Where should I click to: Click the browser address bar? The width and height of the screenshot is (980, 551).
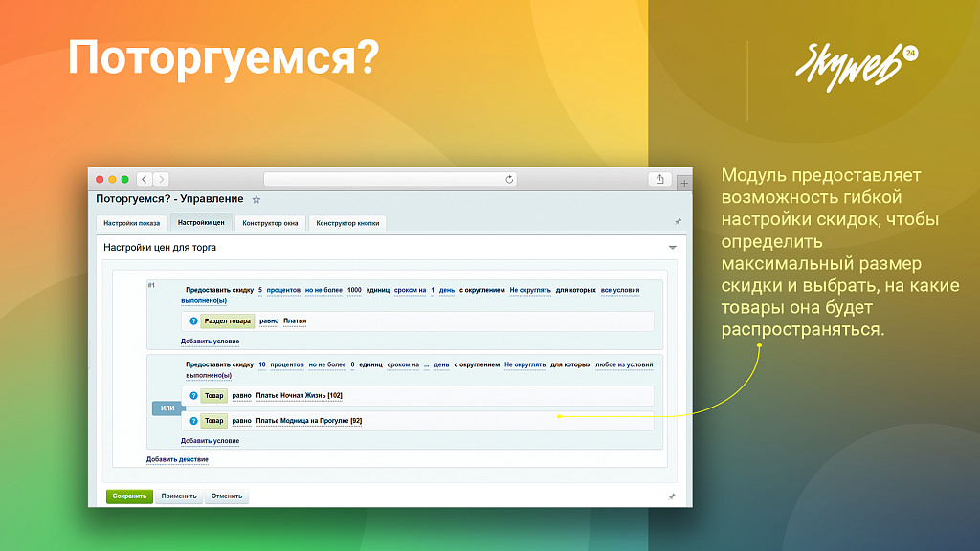pyautogui.click(x=383, y=178)
